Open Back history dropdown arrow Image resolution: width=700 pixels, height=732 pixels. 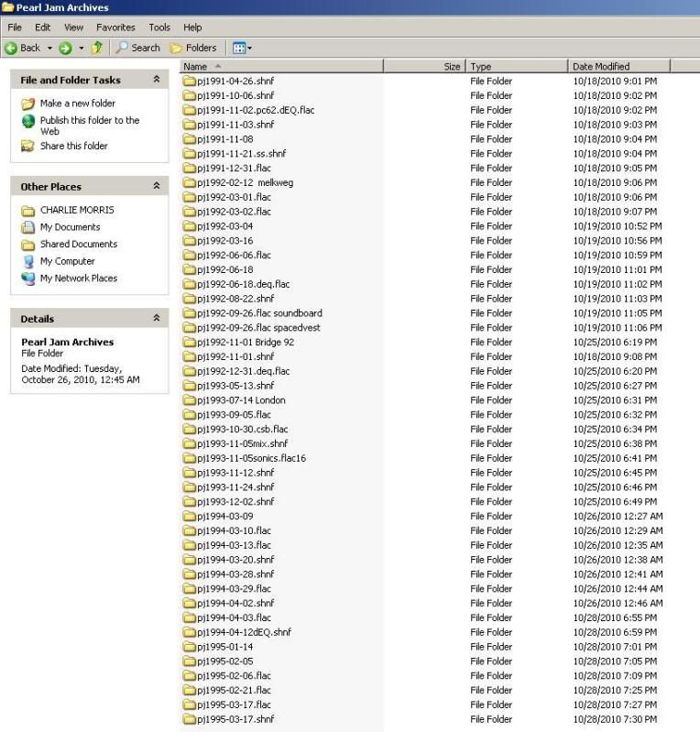coord(49,48)
